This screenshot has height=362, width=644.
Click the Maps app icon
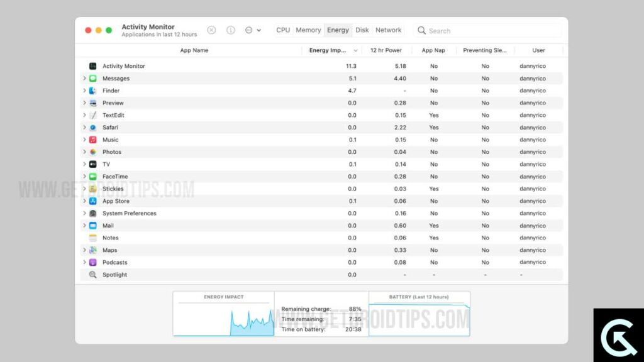92,250
